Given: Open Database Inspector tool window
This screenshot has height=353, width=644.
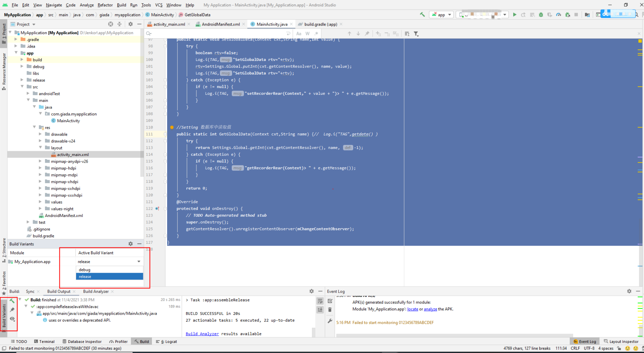Looking at the screenshot, I should [82, 341].
